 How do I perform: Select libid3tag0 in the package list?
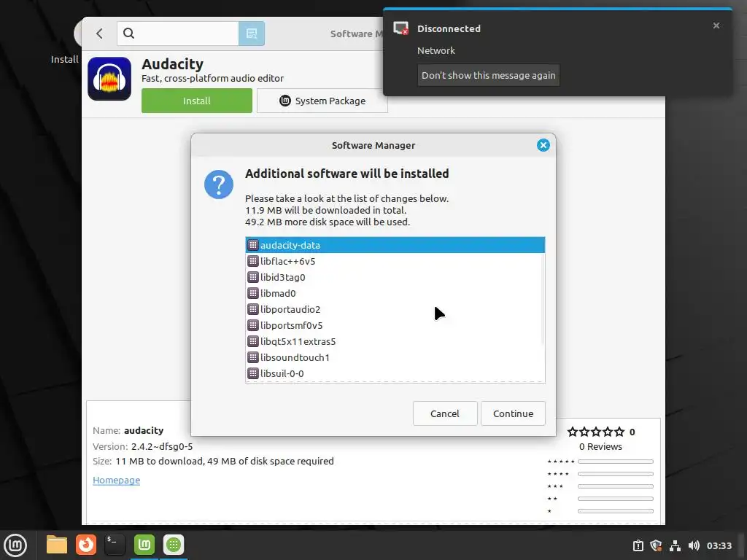395,277
